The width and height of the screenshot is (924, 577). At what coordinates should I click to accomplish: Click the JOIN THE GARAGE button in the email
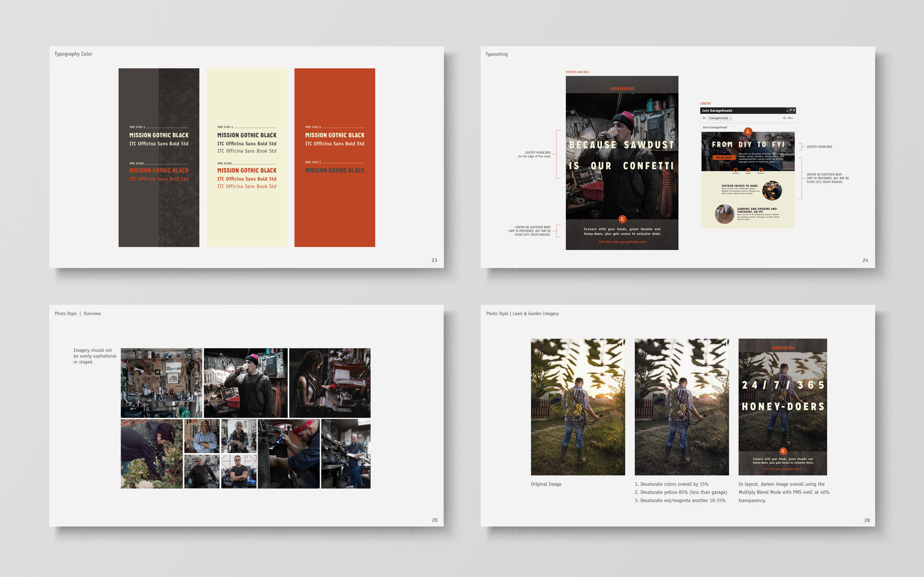coord(724,158)
